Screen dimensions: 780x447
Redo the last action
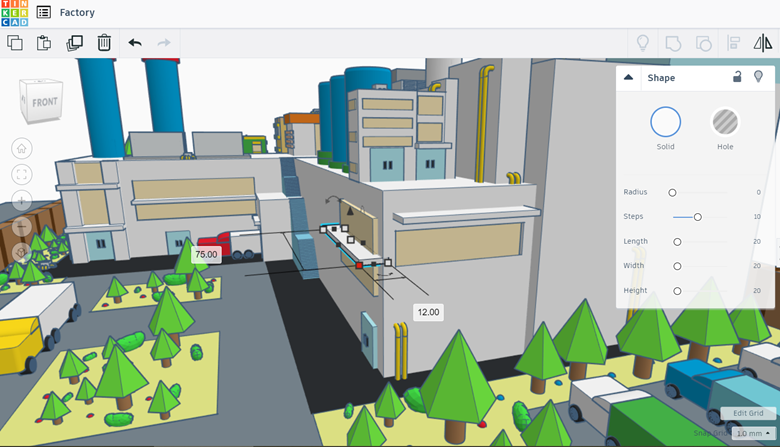click(x=164, y=43)
